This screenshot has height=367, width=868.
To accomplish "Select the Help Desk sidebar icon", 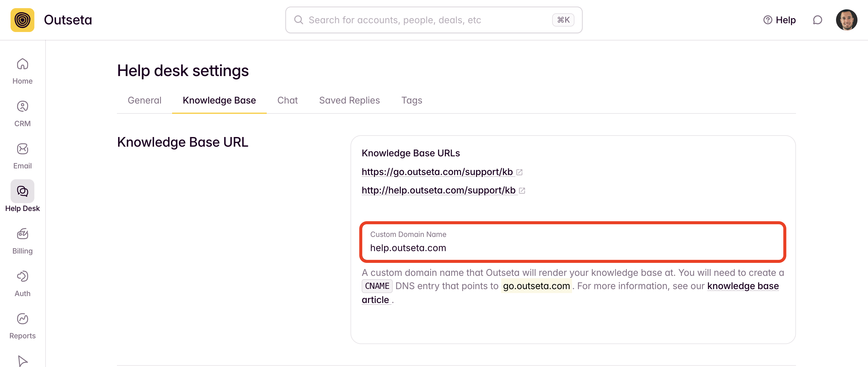I will click(22, 191).
